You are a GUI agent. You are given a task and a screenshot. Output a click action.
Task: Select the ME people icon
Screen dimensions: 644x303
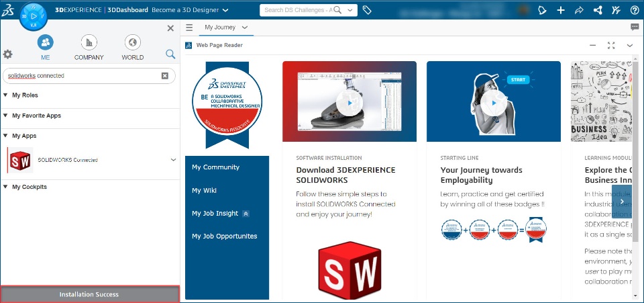click(45, 42)
